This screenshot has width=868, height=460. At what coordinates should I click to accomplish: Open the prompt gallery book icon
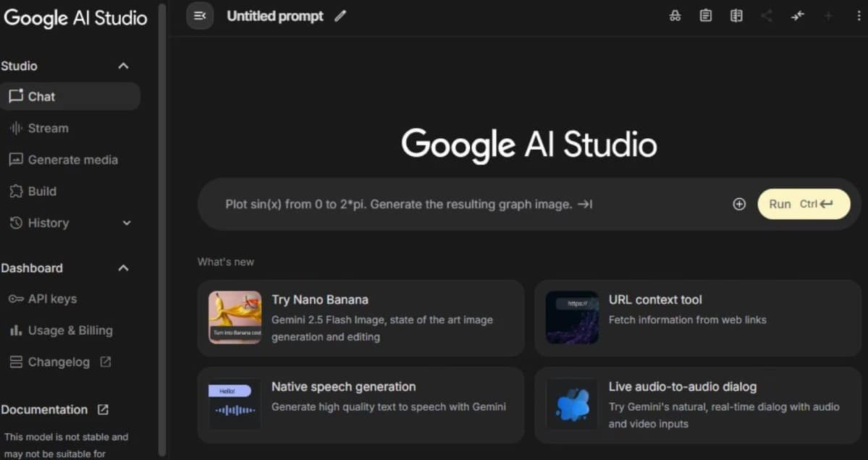pos(736,15)
